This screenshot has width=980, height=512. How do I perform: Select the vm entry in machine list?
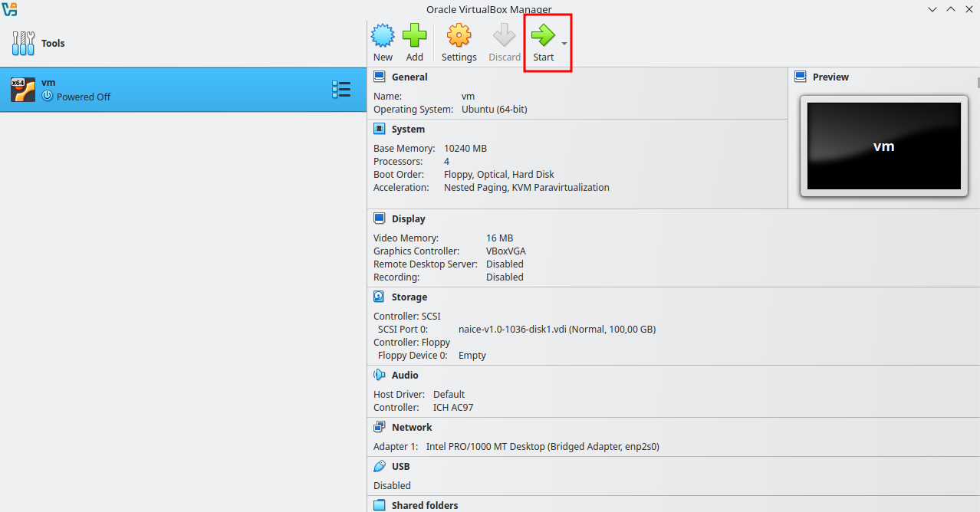click(183, 90)
